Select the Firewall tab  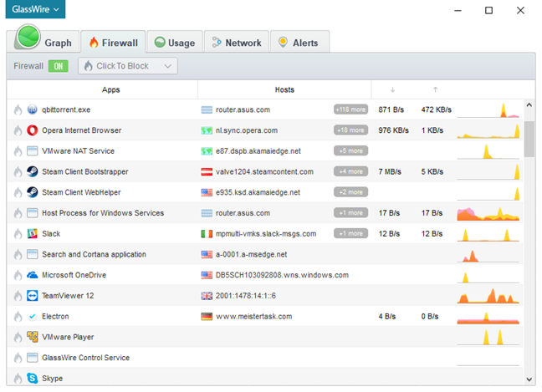coord(113,42)
